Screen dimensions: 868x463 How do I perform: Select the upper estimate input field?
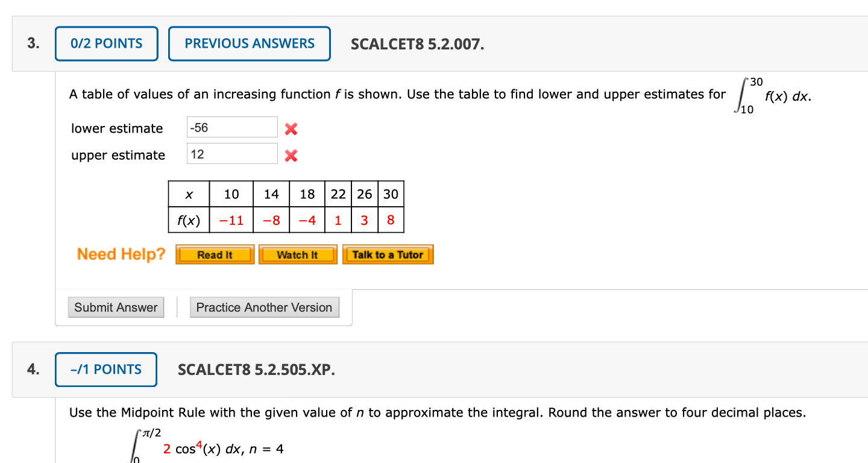[x=231, y=153]
